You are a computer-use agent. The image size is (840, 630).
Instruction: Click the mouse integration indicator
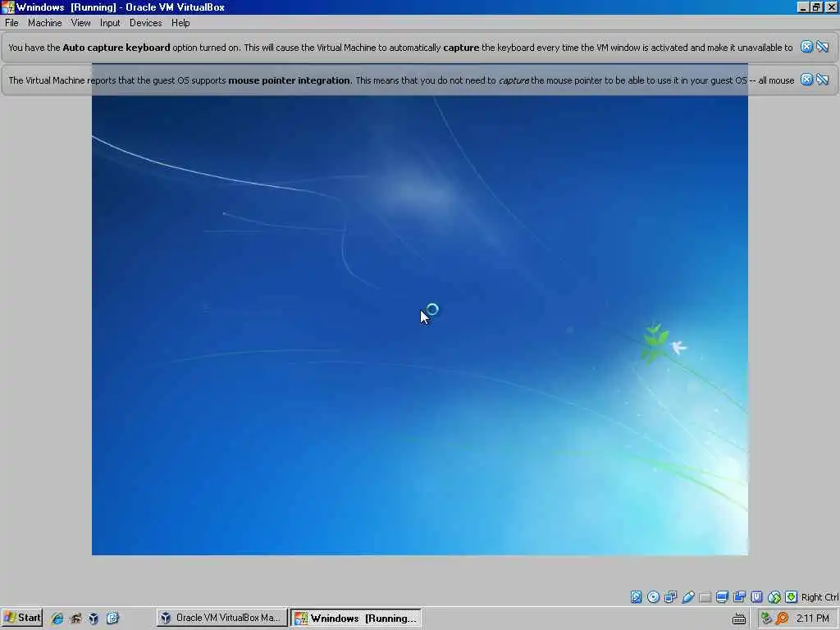pyautogui.click(x=774, y=597)
